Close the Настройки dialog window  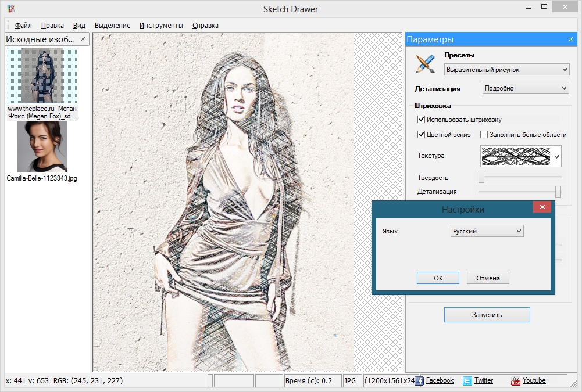point(542,208)
